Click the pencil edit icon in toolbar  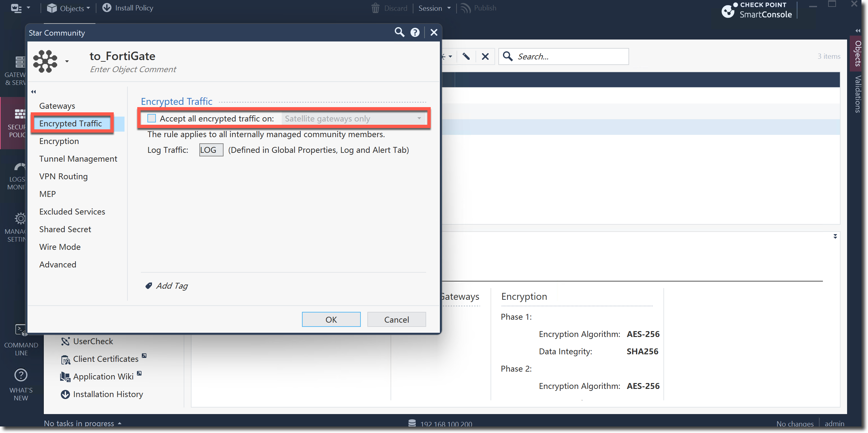pyautogui.click(x=466, y=56)
